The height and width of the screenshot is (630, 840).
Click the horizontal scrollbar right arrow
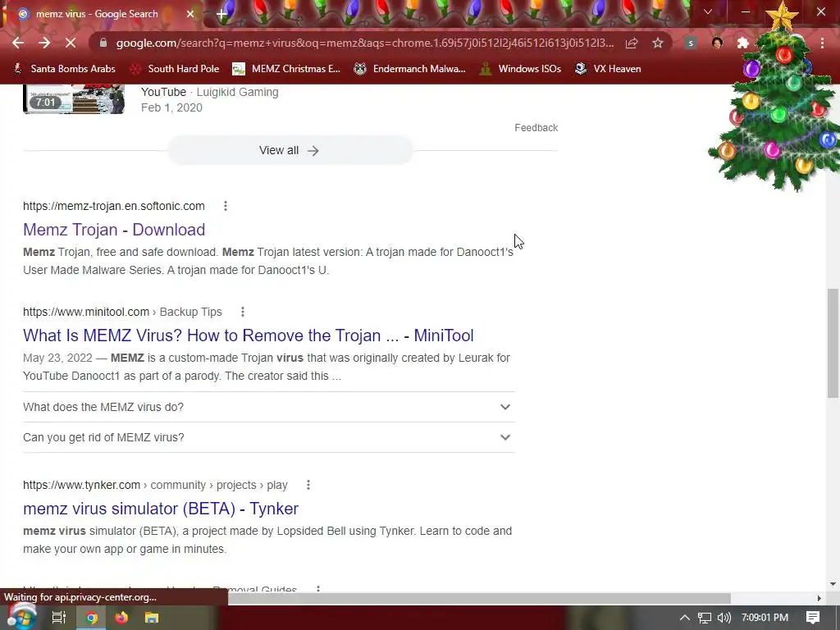click(x=819, y=598)
